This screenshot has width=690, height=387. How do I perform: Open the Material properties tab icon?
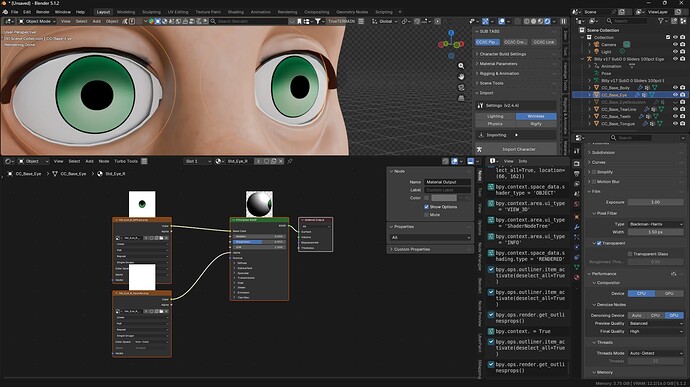(576, 277)
